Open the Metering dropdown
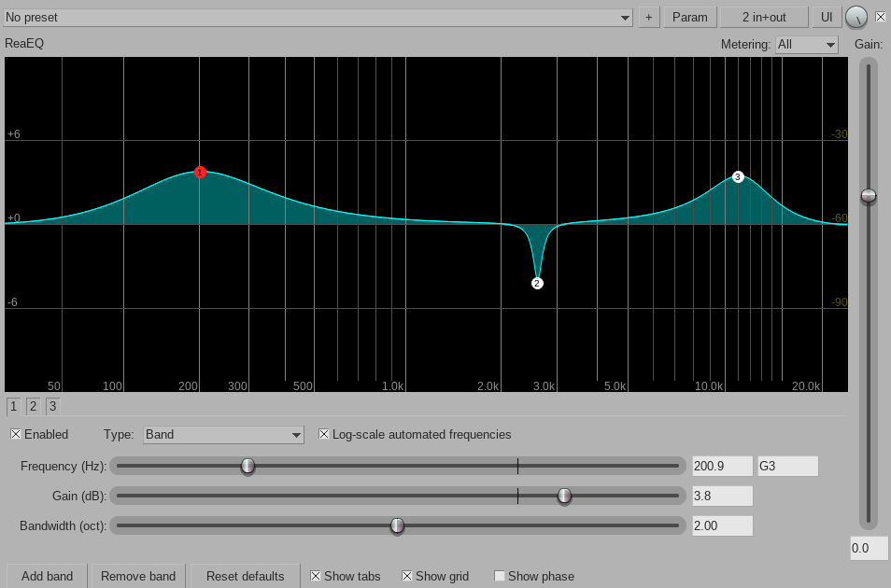 tap(807, 45)
